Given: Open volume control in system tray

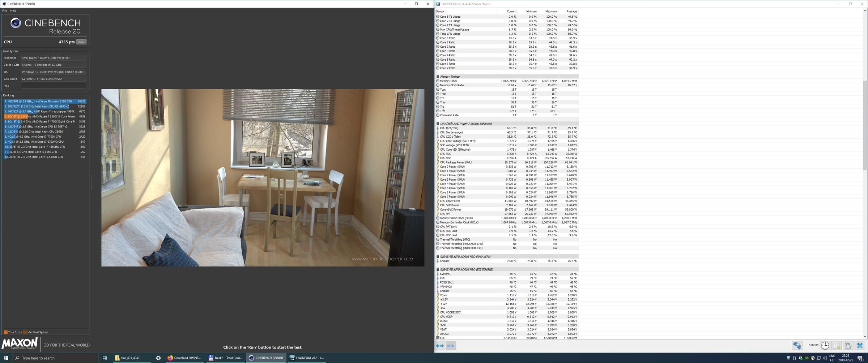Looking at the screenshot, I should (825, 358).
